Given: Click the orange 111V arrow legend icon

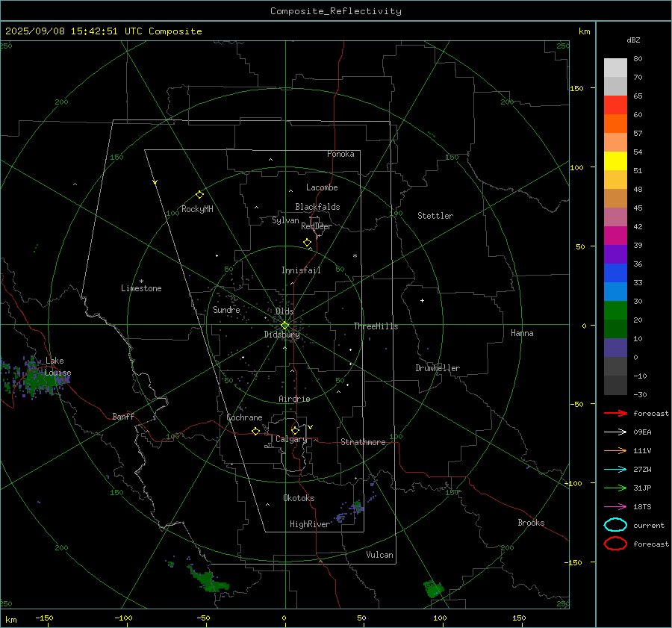Looking at the screenshot, I should pyautogui.click(x=615, y=450).
